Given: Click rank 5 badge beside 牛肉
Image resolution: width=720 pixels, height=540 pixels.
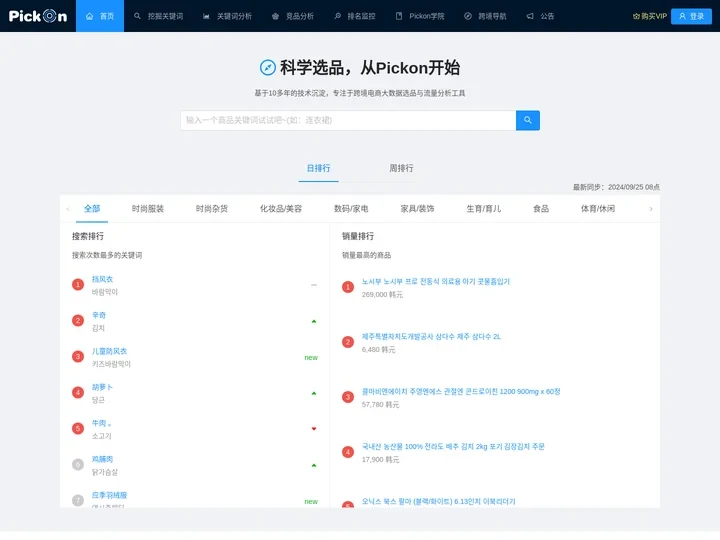Looking at the screenshot, I should coord(78,428).
